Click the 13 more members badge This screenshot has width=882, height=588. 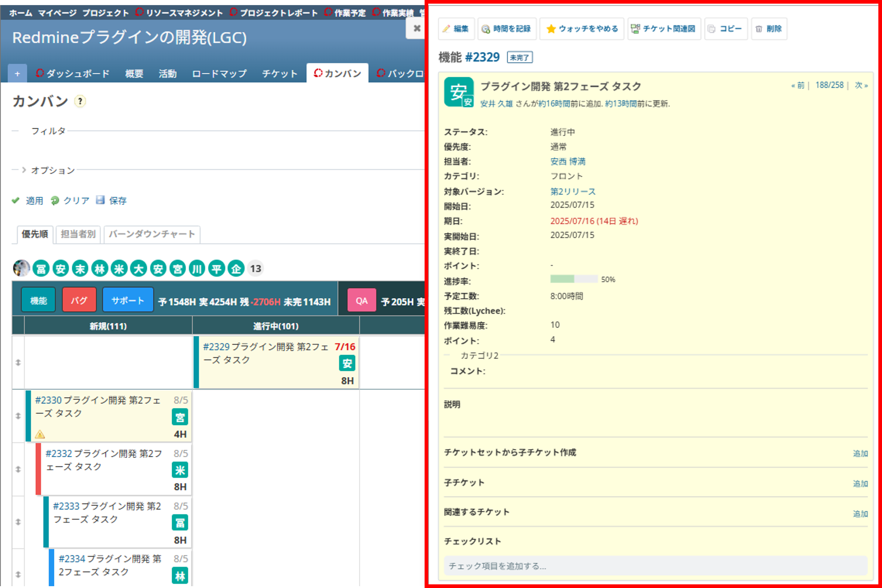(x=255, y=269)
